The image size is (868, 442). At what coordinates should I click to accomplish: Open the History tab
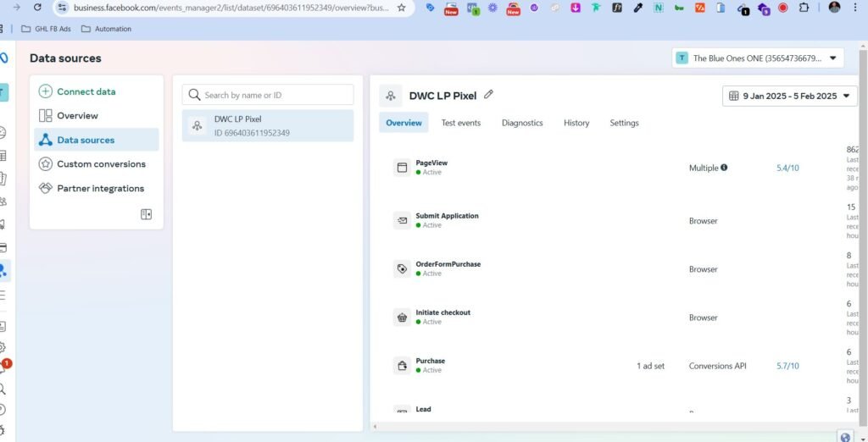(x=576, y=123)
